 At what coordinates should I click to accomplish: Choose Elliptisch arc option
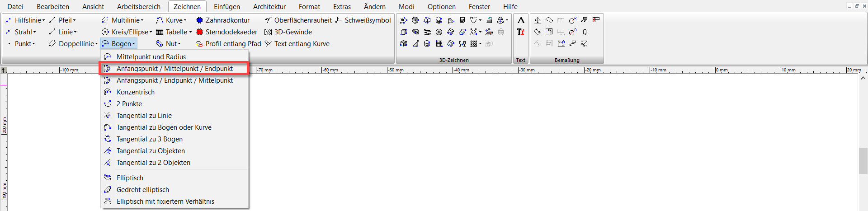pyautogui.click(x=175, y=178)
